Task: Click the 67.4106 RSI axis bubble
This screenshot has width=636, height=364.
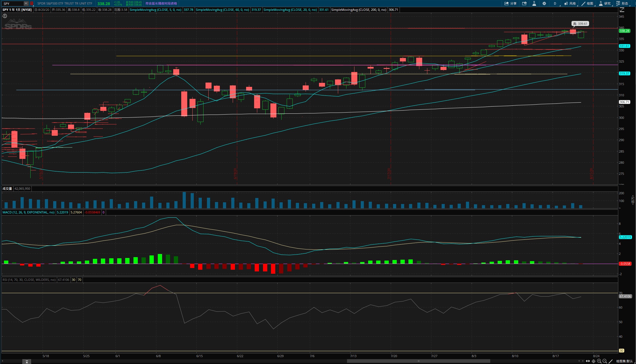Action: pos(625,296)
